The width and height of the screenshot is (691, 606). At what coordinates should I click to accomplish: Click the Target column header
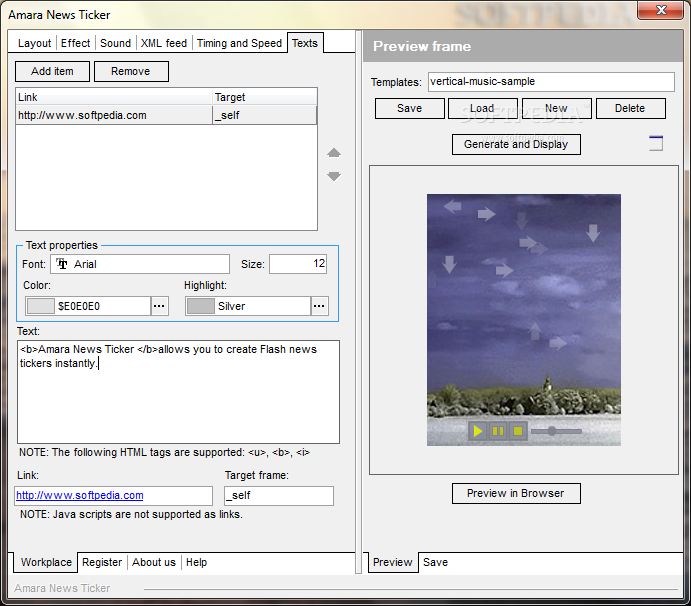click(x=264, y=97)
